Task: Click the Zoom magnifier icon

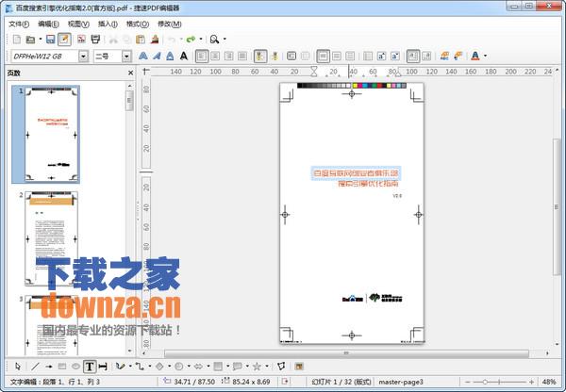Action: (214, 40)
